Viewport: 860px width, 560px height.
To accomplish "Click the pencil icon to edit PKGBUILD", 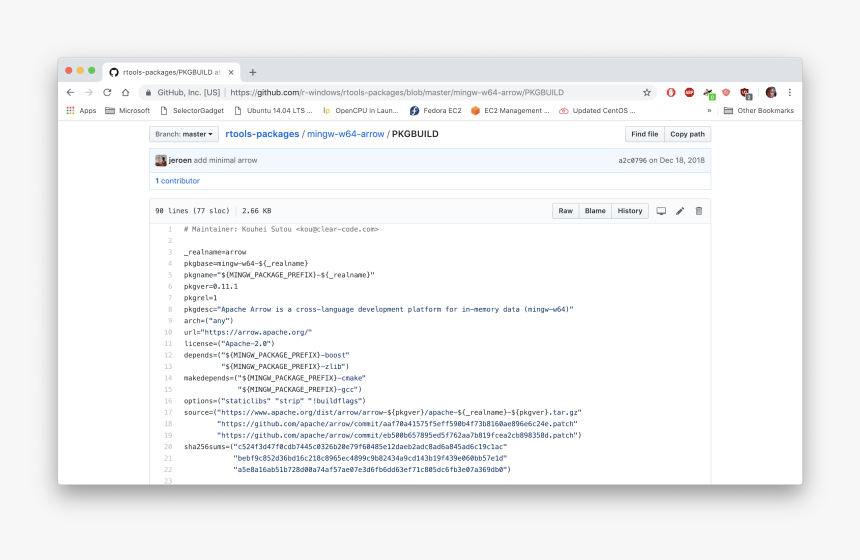I will 680,211.
